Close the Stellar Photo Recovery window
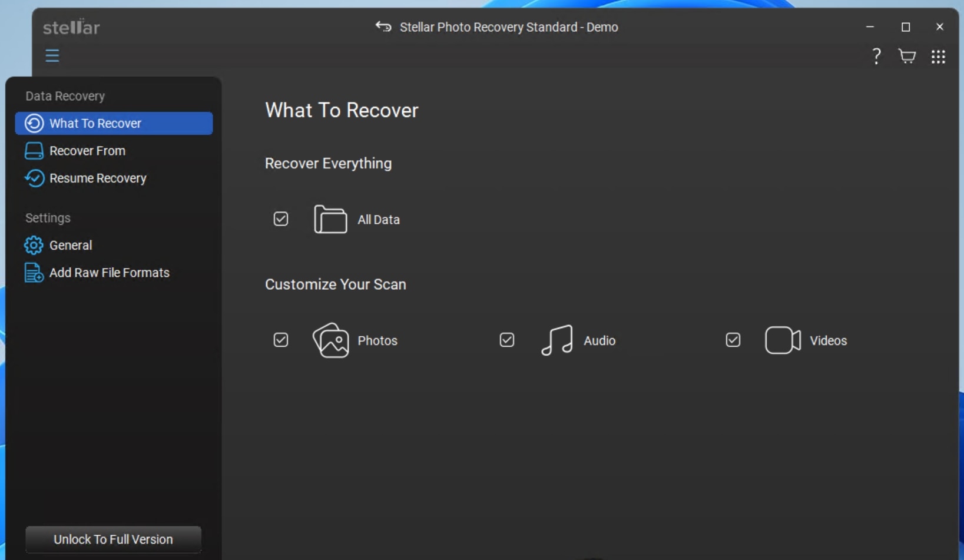 pos(940,27)
